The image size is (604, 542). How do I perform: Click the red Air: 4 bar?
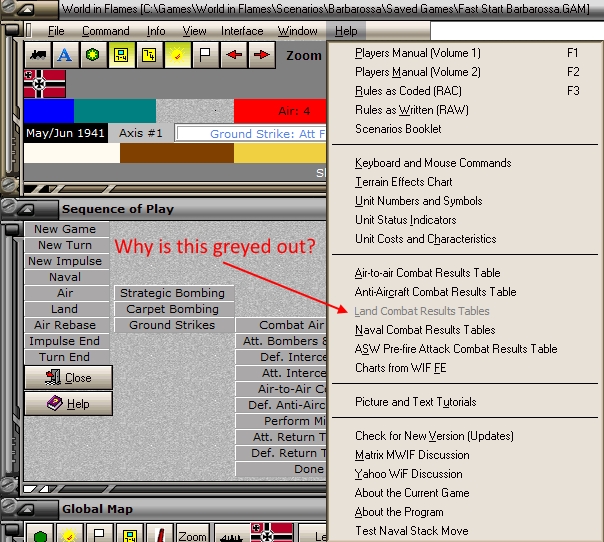[x=280, y=111]
